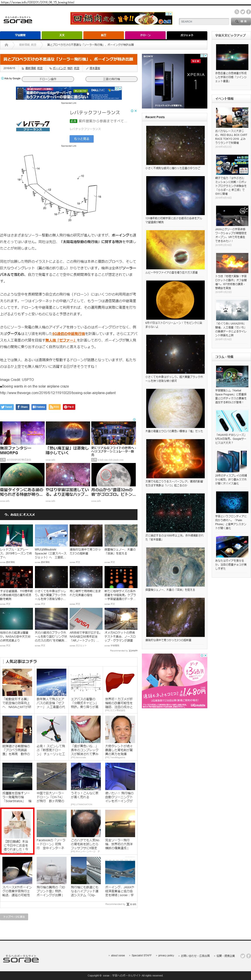Click the もっと見る ad button
Image resolution: width=251 pixels, height=980 pixels.
(81, 139)
